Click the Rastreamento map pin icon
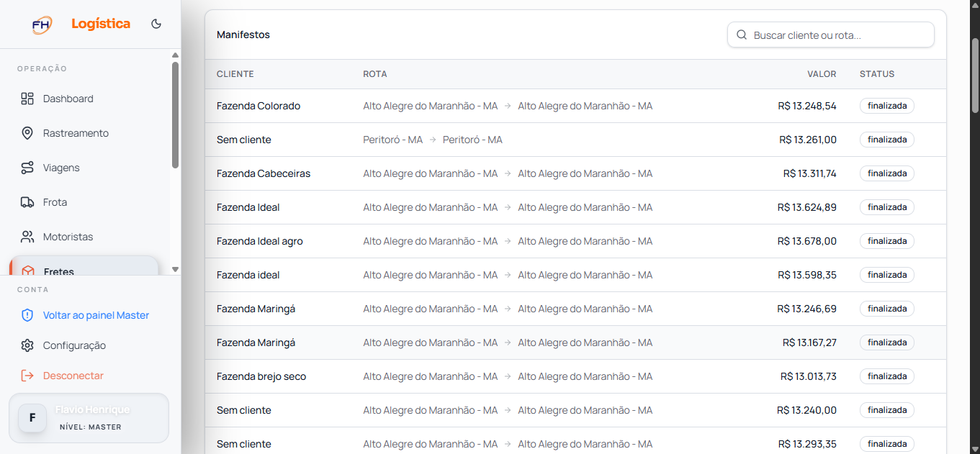 tap(27, 133)
